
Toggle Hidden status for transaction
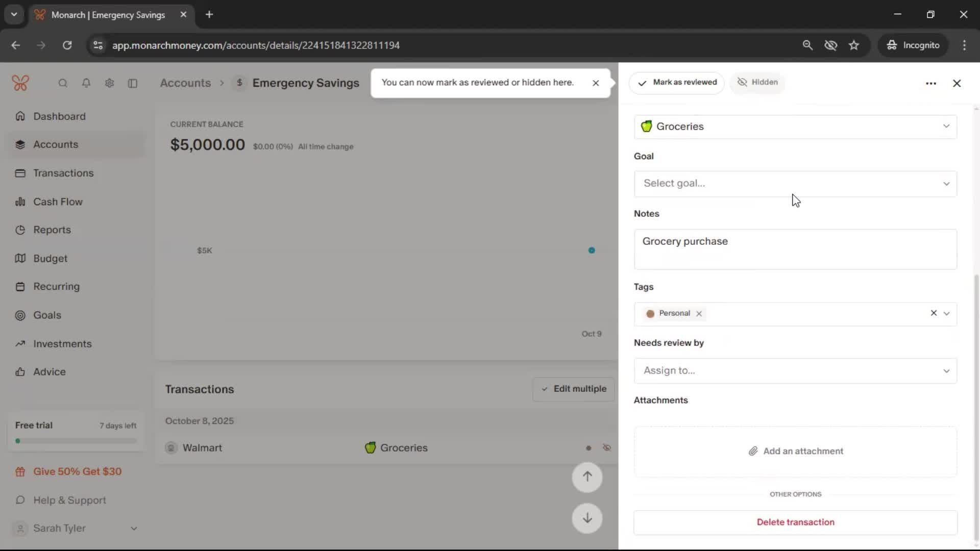click(x=757, y=83)
